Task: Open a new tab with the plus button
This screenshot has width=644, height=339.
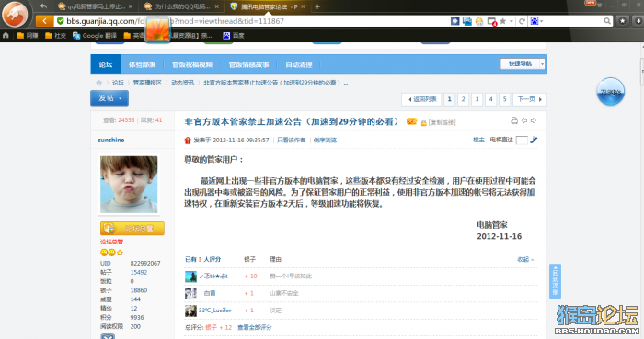Action: click(317, 6)
